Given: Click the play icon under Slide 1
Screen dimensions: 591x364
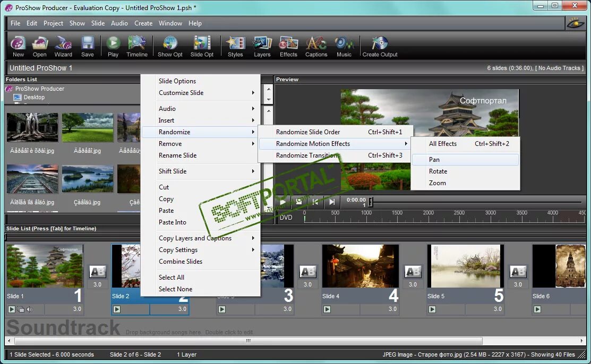Looking at the screenshot, I should click(x=12, y=309).
